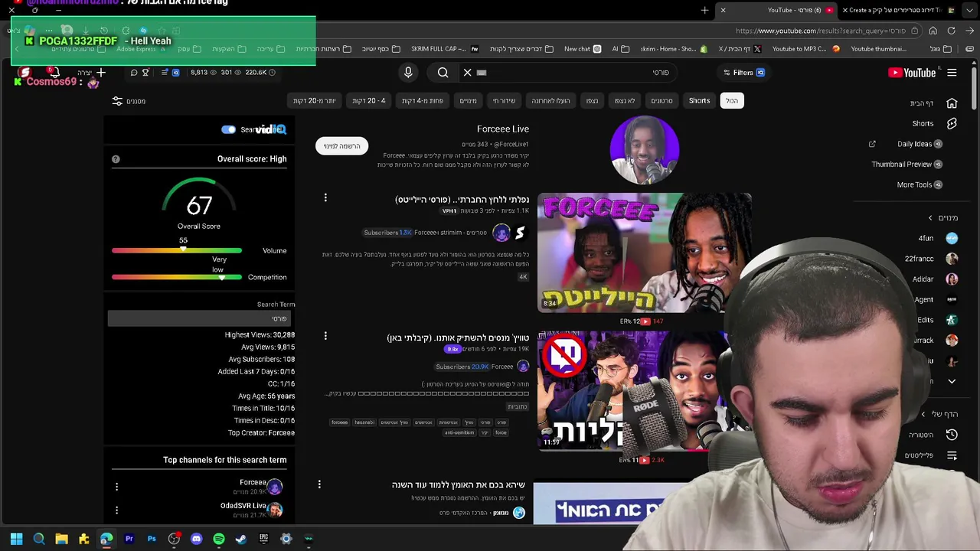This screenshot has height=551, width=980.
Task: Click the 'anti-semitism' tag chip
Action: tap(459, 432)
